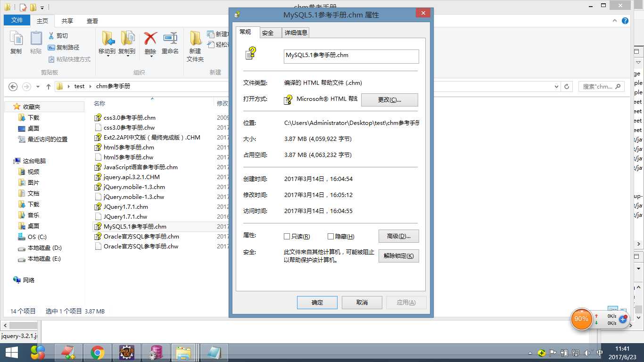644x362 pixels.
Task: Click the Copy (复制) ribbon icon
Action: point(16,39)
